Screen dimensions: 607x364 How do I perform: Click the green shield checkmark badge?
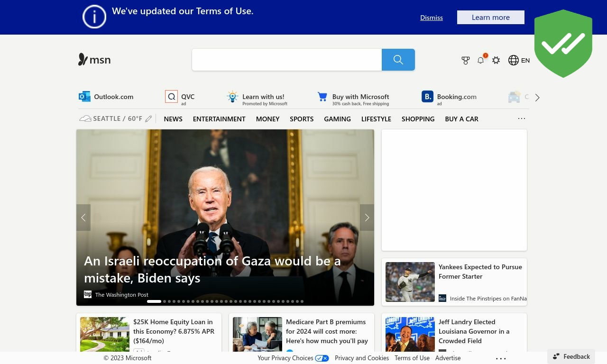pyautogui.click(x=563, y=44)
